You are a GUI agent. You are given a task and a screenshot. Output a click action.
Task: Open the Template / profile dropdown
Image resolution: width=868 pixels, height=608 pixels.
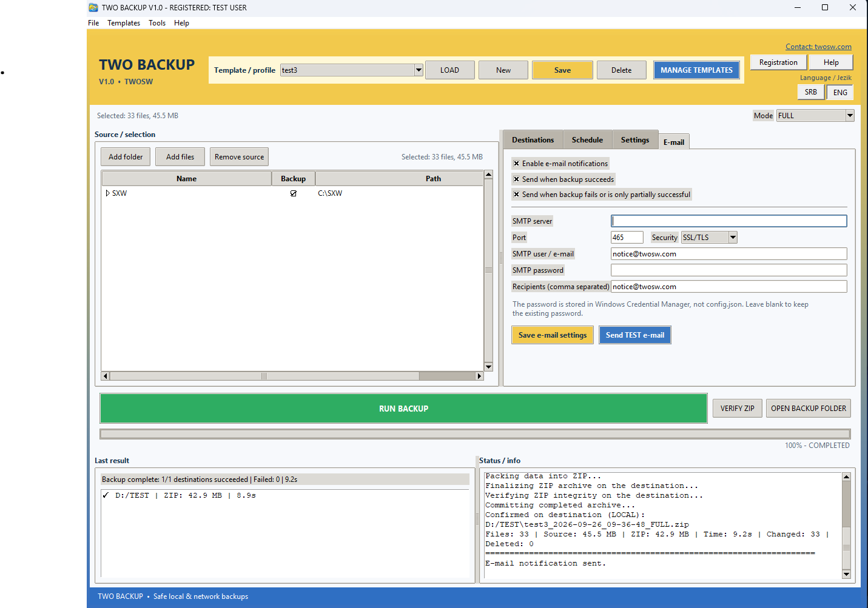pyautogui.click(x=419, y=70)
